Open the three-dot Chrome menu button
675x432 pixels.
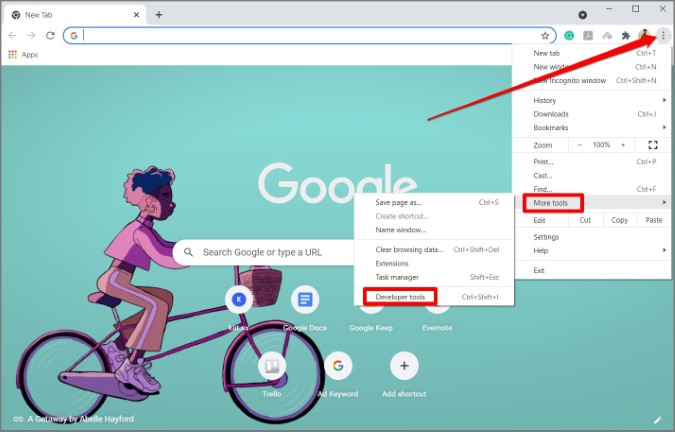(x=663, y=36)
